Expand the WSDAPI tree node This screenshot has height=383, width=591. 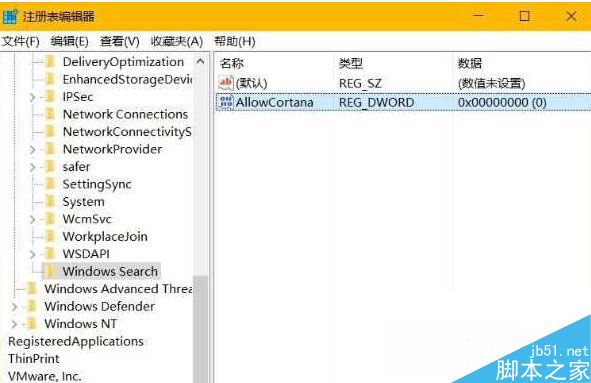point(33,254)
